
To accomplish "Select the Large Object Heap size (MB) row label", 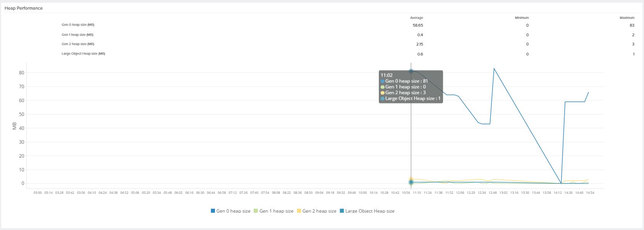I will 83,54.
